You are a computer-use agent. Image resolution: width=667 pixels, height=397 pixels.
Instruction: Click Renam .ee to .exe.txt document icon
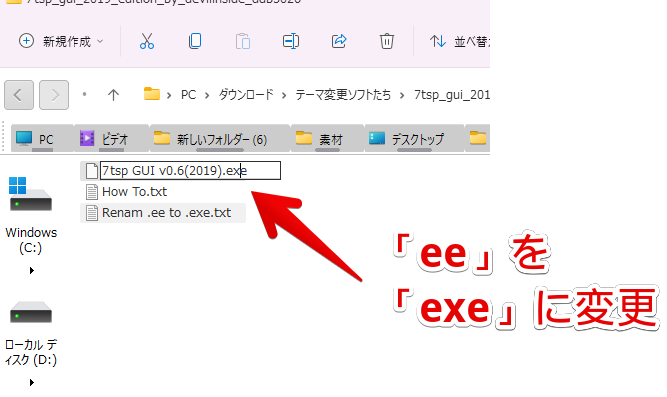point(91,213)
